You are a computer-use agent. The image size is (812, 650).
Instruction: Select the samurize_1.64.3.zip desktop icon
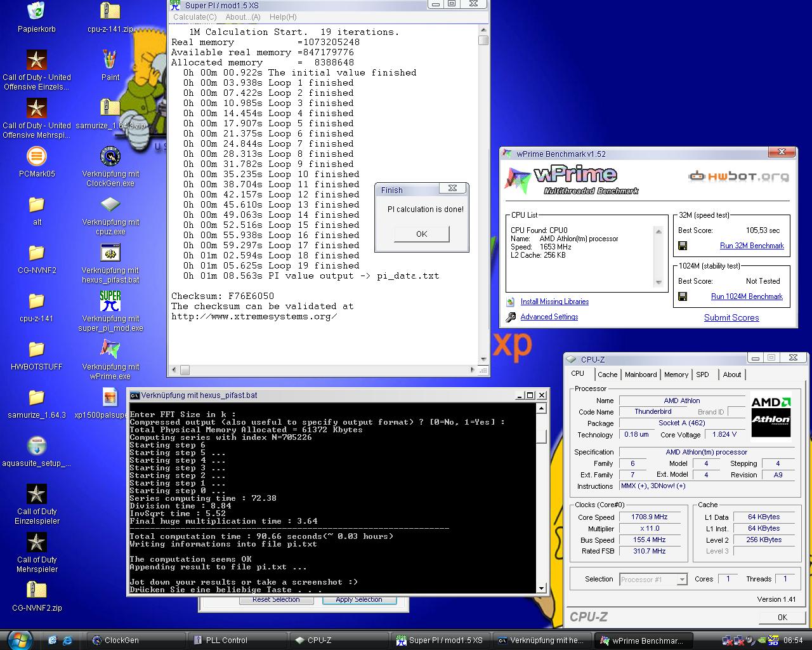110,108
